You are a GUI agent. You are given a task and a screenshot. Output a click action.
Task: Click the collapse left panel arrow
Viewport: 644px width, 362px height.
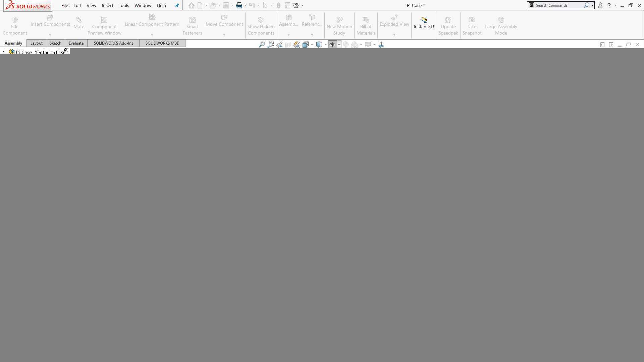tap(602, 45)
